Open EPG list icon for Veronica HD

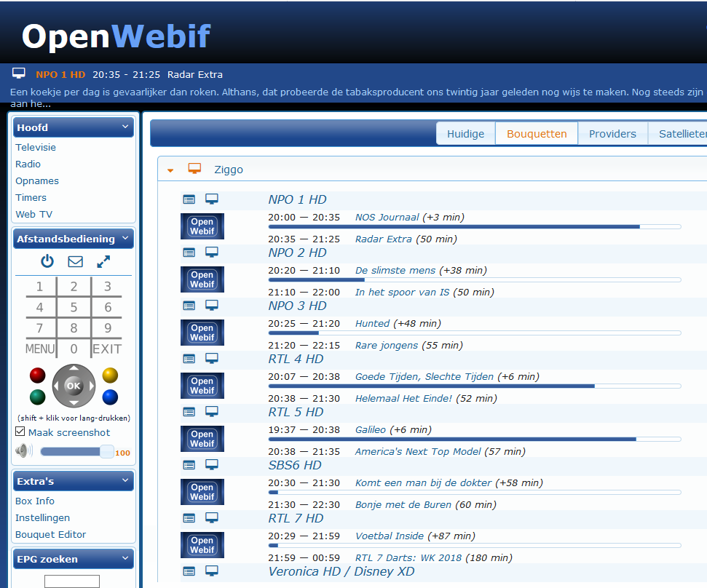tap(189, 571)
